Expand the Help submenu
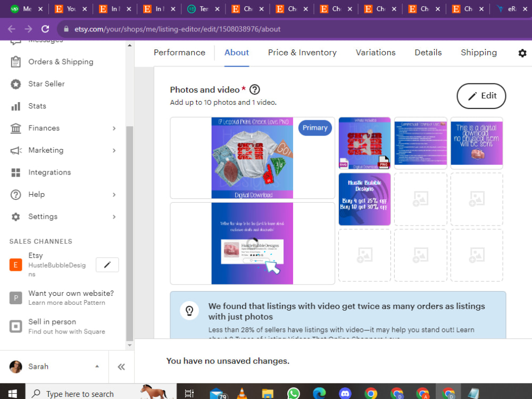Image resolution: width=532 pixels, height=399 pixels. [x=114, y=195]
